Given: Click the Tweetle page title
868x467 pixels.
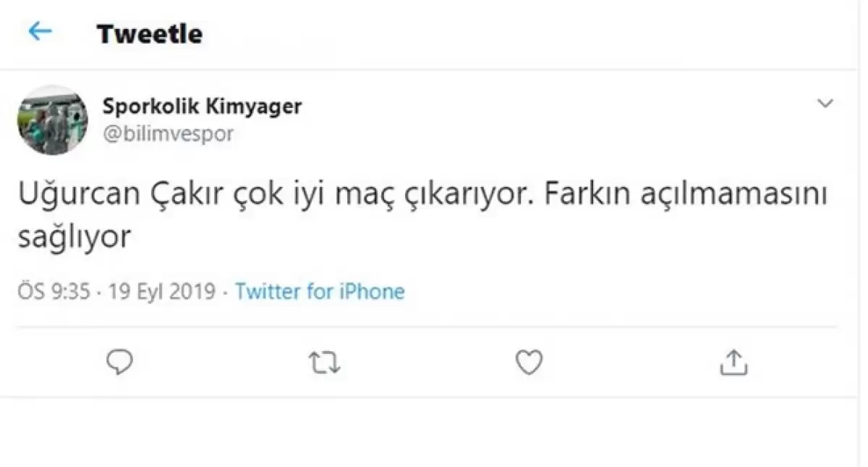Looking at the screenshot, I should tap(150, 34).
